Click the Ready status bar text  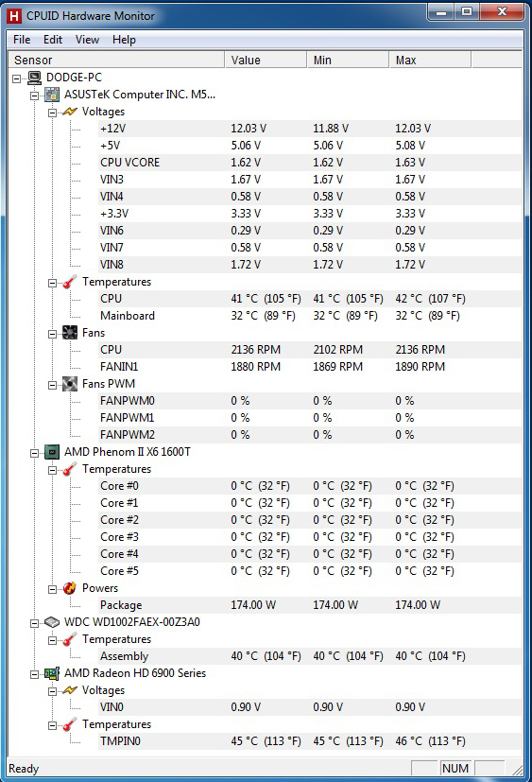(24, 769)
